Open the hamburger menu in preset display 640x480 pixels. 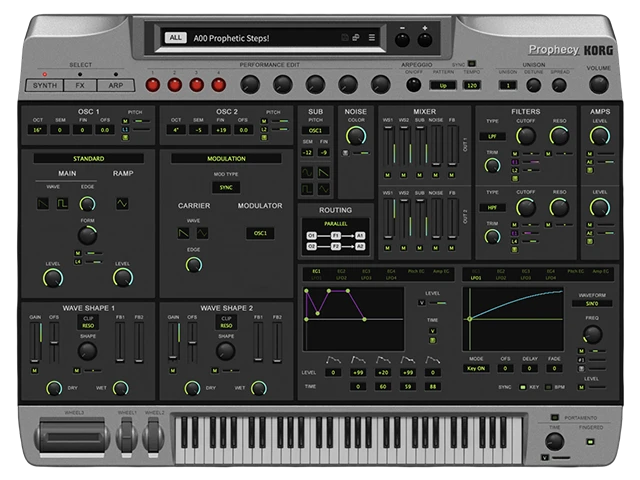pyautogui.click(x=372, y=38)
